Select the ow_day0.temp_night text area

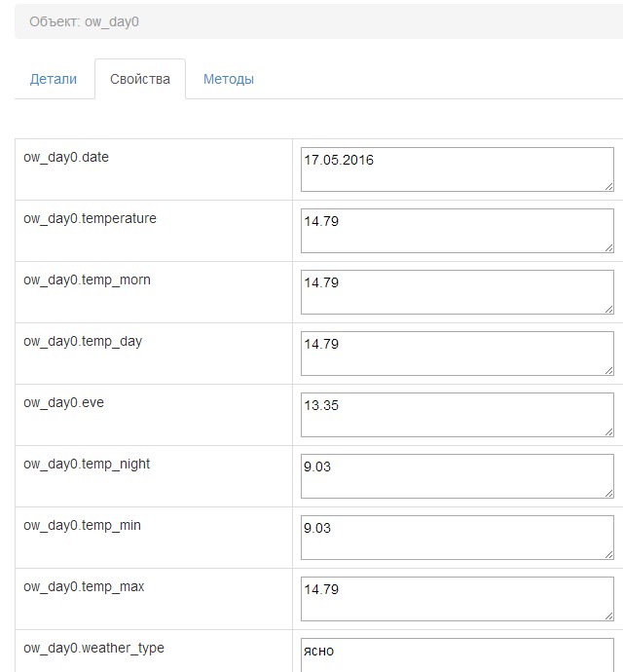point(458,476)
